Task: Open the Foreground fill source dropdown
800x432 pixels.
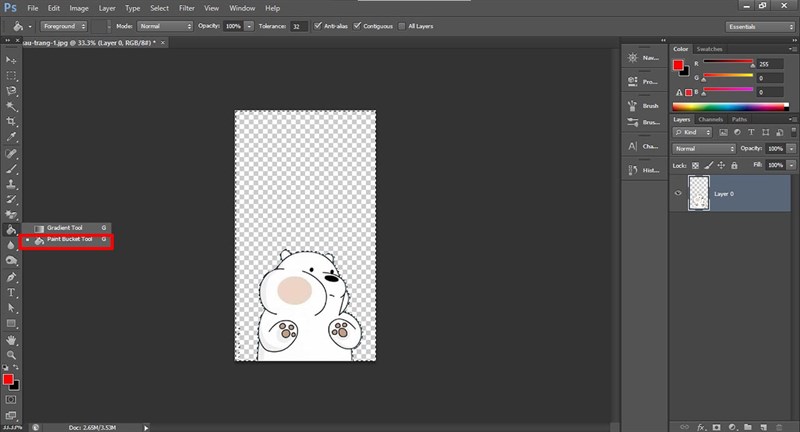Action: (64, 26)
